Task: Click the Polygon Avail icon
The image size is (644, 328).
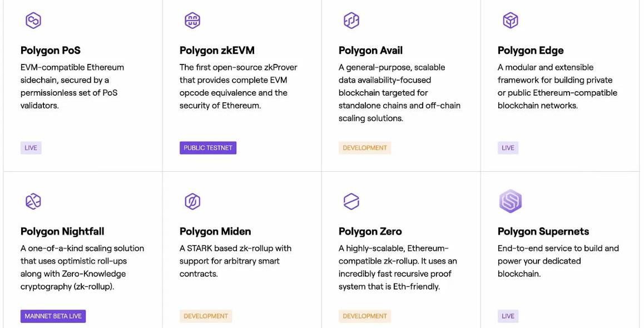Action: click(351, 21)
